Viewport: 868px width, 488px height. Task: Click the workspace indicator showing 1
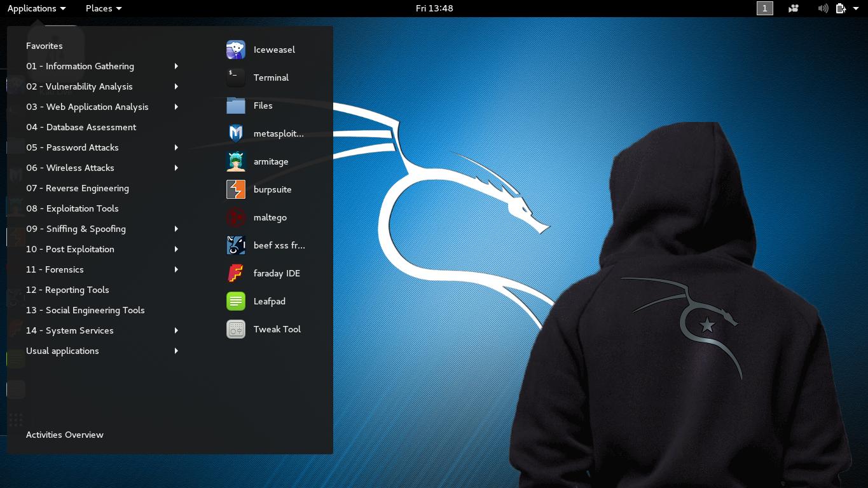(765, 8)
